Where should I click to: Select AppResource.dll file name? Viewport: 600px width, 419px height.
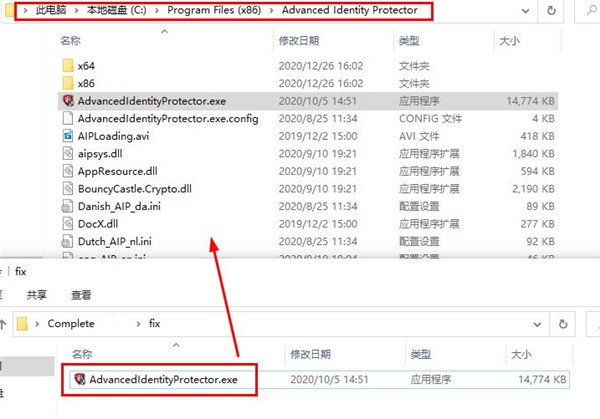[x=117, y=171]
